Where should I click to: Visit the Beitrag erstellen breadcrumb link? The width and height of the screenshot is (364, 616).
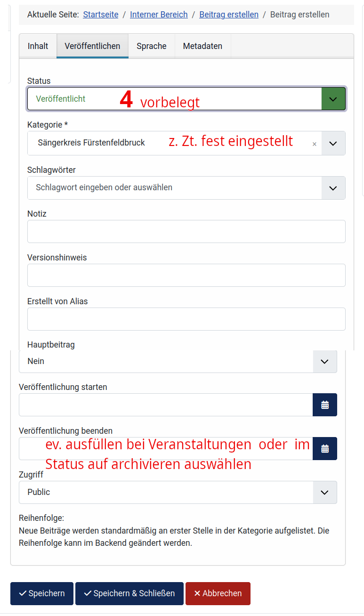click(229, 15)
